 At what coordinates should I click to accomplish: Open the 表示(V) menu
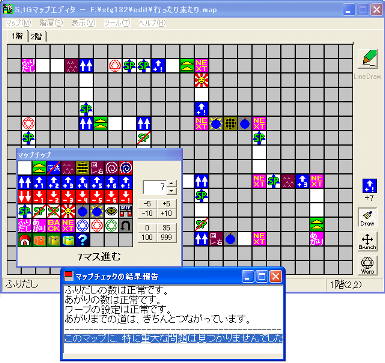83,23
